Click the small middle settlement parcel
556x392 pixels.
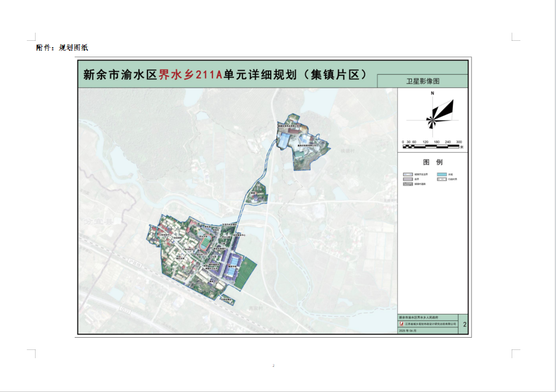click(257, 194)
